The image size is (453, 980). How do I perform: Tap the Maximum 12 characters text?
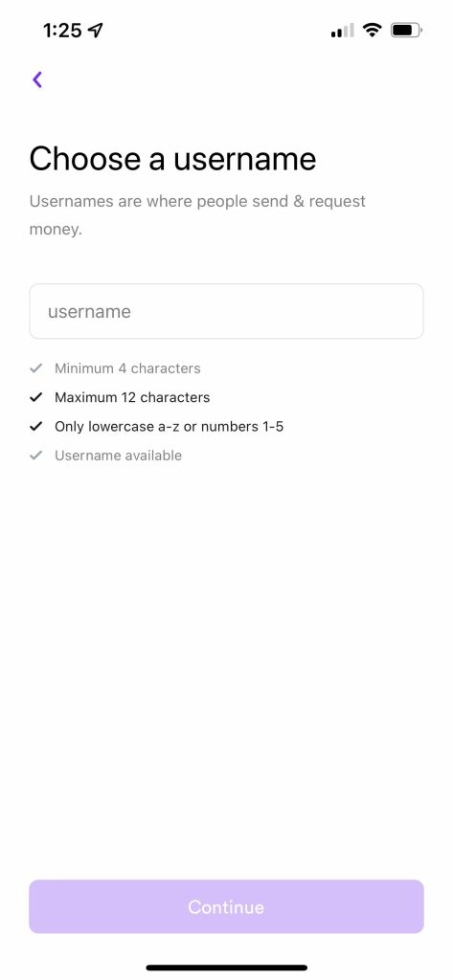point(132,397)
